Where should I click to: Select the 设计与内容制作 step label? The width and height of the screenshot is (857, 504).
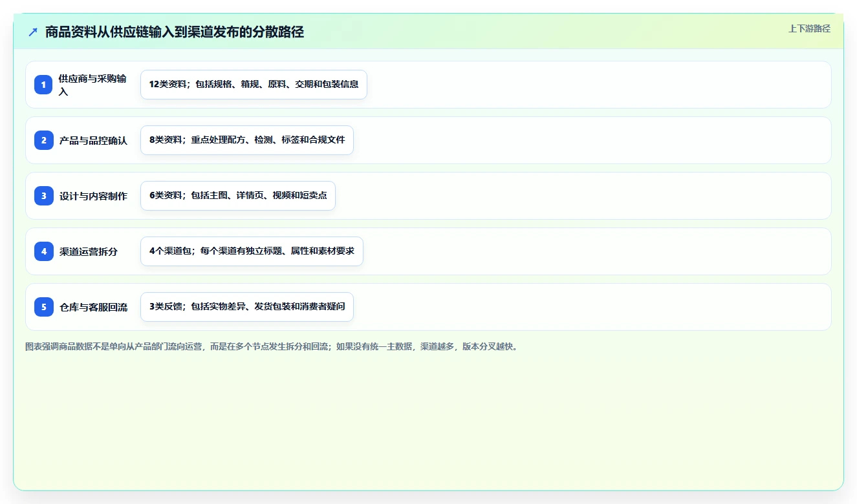tap(93, 196)
